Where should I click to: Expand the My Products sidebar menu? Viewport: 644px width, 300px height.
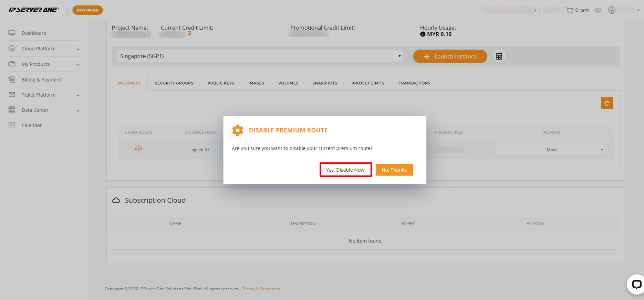(x=44, y=64)
